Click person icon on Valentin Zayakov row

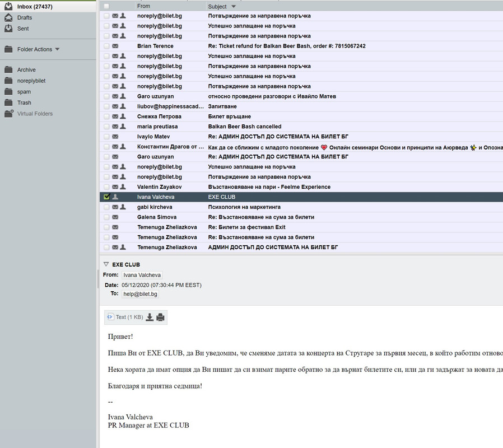123,186
